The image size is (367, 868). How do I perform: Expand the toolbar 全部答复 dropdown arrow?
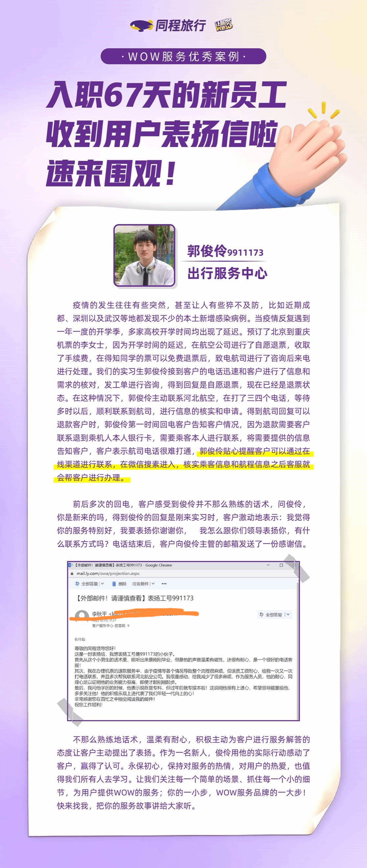(103, 583)
